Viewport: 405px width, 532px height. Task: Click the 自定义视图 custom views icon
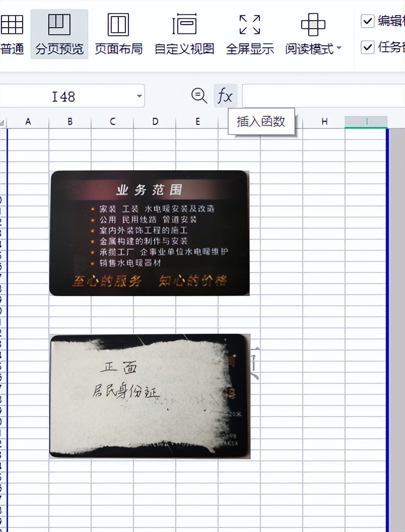pos(185,24)
